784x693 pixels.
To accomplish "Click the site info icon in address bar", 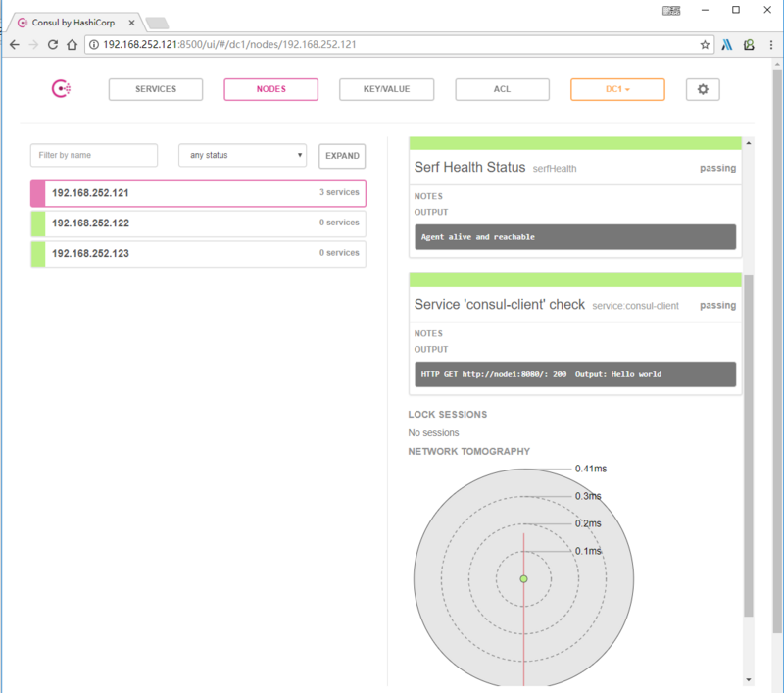I will coord(94,44).
